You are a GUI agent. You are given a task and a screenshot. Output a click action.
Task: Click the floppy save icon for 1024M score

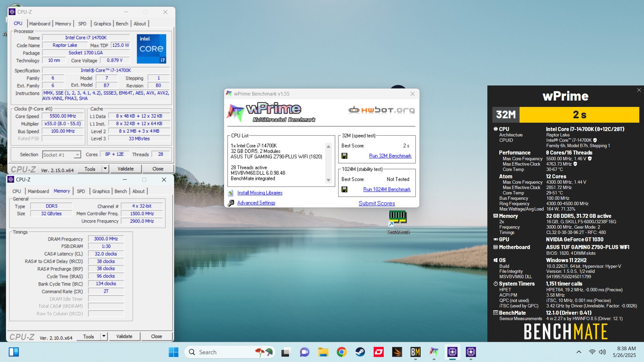click(x=344, y=189)
